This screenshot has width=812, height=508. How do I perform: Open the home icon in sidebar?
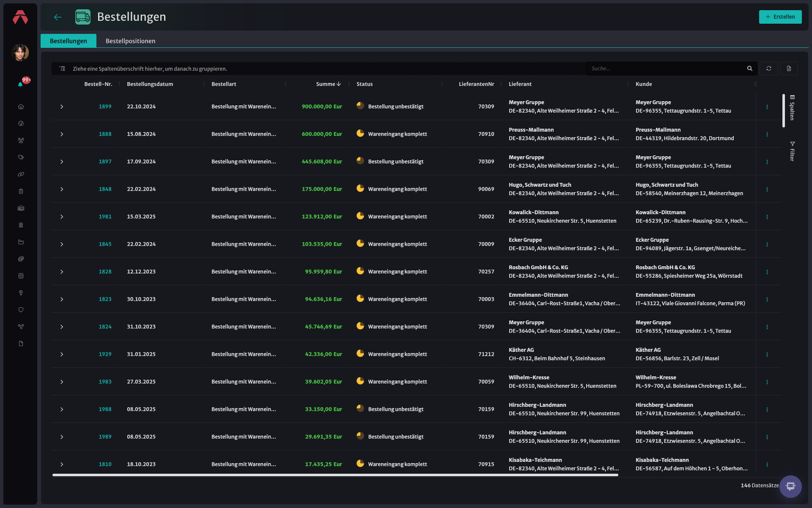point(21,107)
